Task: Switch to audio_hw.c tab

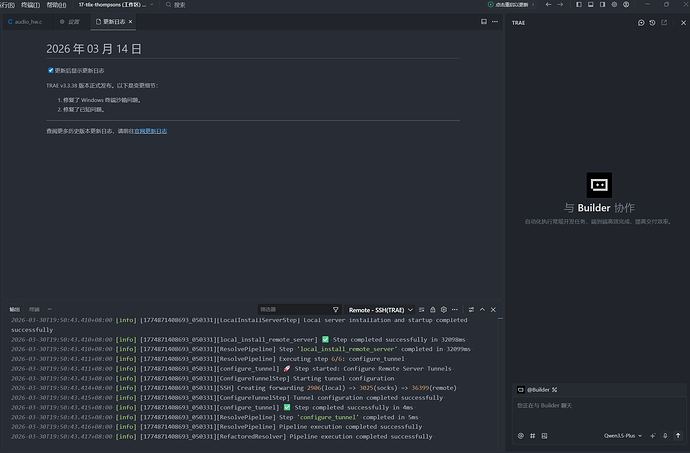Action: click(x=25, y=22)
